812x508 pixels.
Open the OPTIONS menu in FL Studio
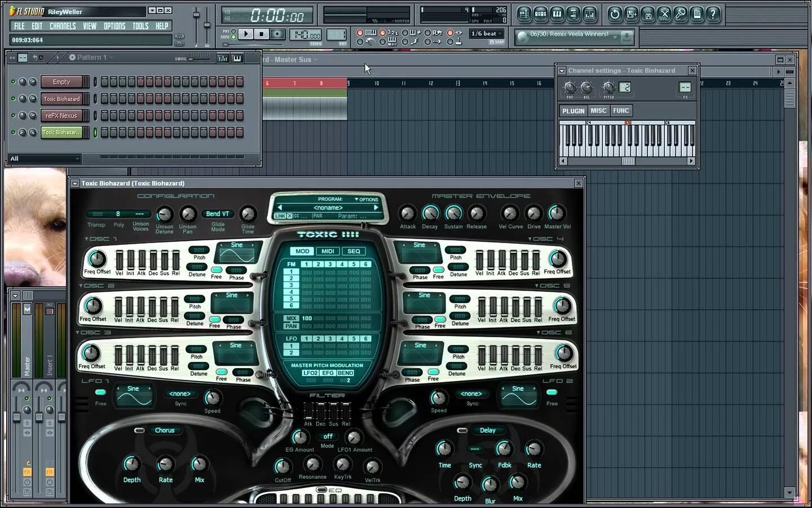(114, 26)
